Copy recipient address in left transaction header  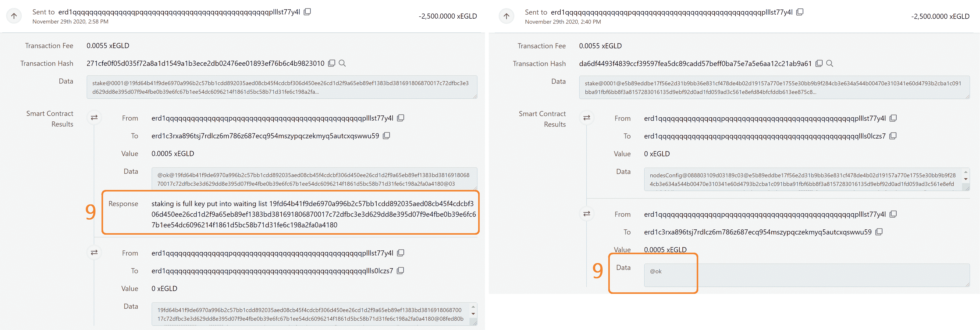pos(307,12)
